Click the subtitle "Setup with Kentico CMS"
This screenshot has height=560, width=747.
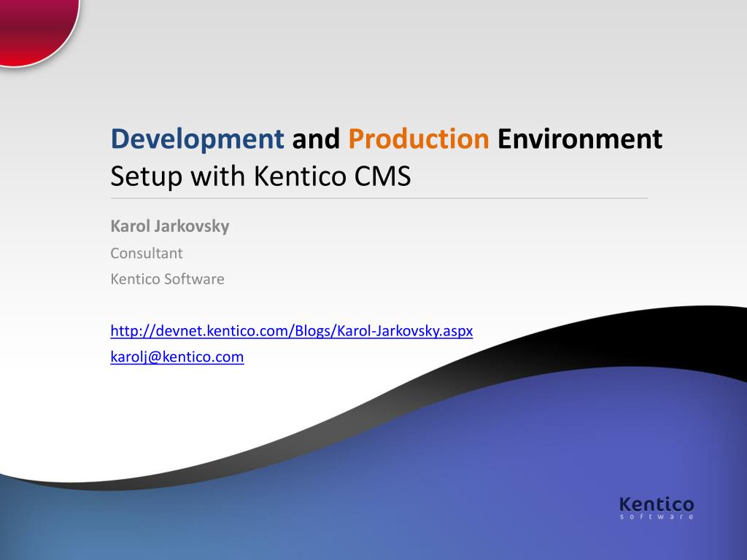coord(260,176)
